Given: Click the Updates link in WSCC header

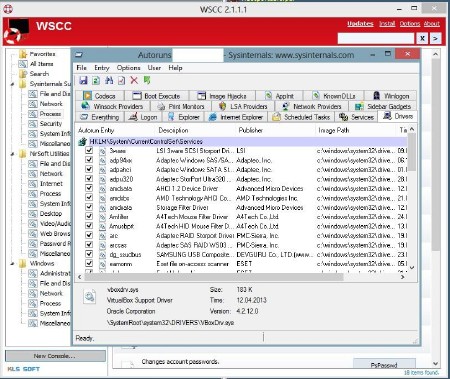Looking at the screenshot, I should [360, 24].
